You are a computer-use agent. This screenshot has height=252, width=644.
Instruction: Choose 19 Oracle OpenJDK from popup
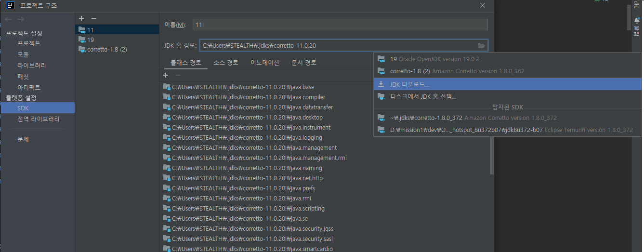tap(508, 59)
